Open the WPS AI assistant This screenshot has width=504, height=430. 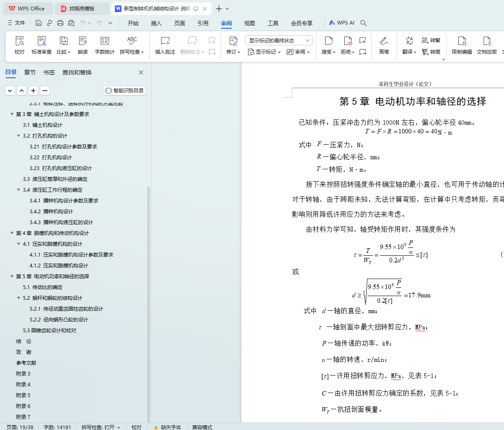click(342, 23)
